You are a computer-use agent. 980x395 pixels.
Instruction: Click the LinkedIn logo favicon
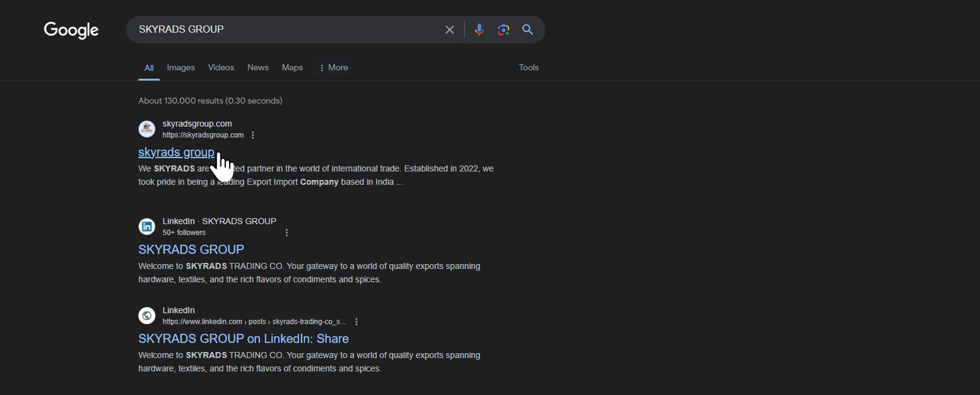tap(147, 226)
